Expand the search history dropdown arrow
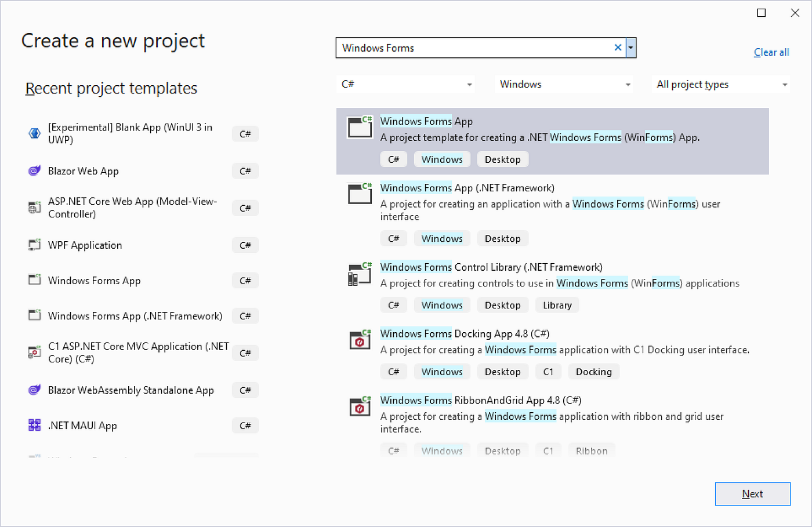Screen dimensions: 812x527 tap(631, 48)
